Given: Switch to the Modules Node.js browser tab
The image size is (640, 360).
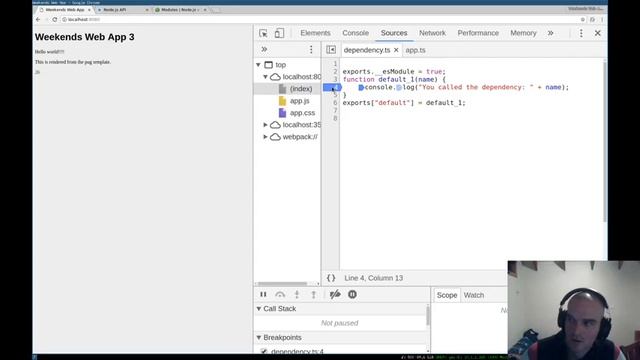Looking at the screenshot, I should click(x=180, y=9).
